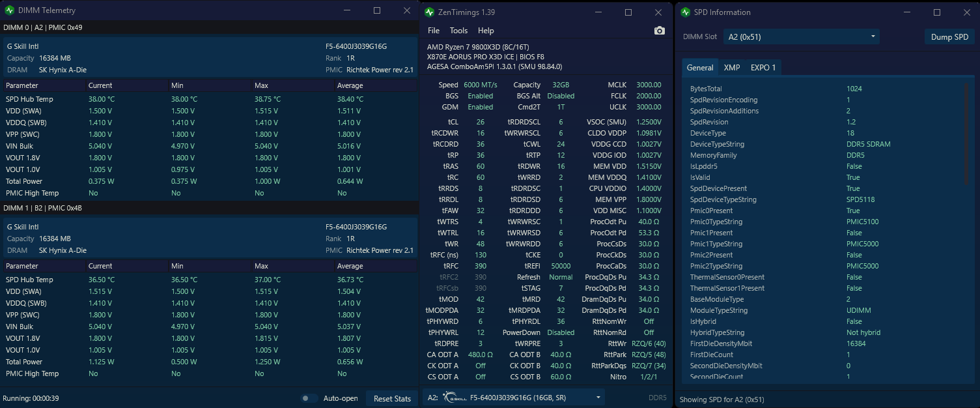Viewport: 980px width, 408px height.
Task: Click the SPD Information title bar app icon
Action: pos(685,12)
